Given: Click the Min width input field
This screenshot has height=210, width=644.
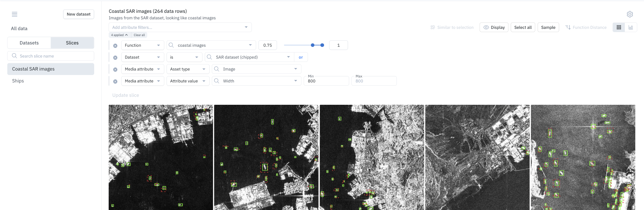Looking at the screenshot, I should click(x=326, y=81).
